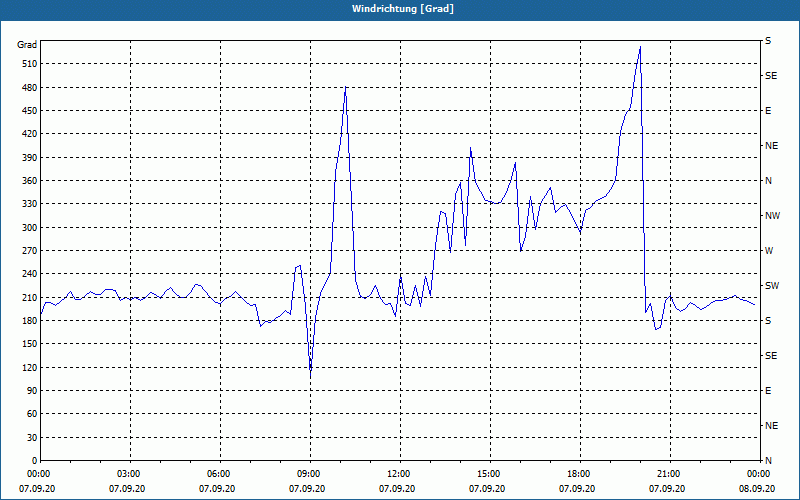Click the N compass label level with 360
Image resolution: width=800 pixels, height=500 pixels.
click(768, 181)
